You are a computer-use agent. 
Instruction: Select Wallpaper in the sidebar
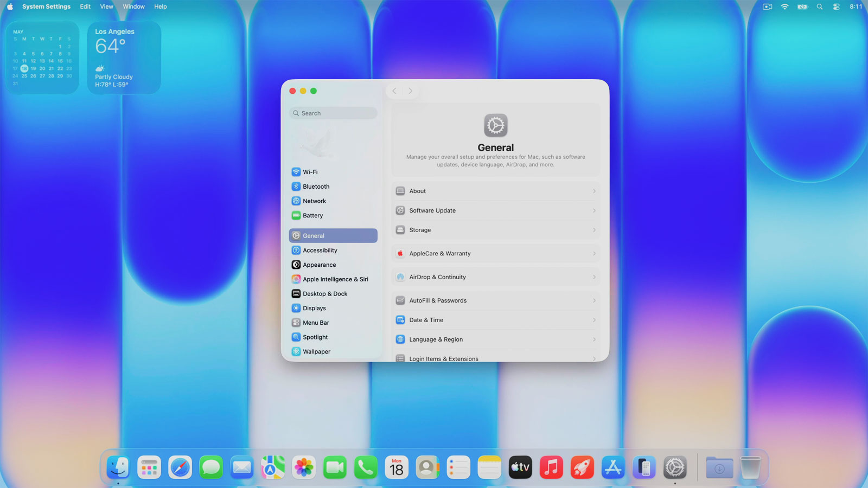point(333,351)
